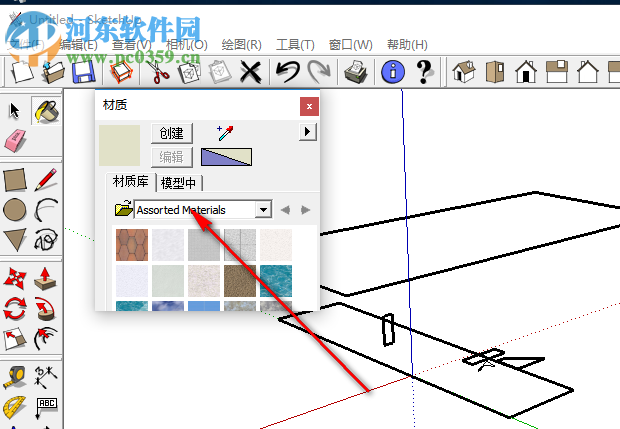620x429 pixels.
Task: Open the 相机(O) menu
Action: (187, 45)
